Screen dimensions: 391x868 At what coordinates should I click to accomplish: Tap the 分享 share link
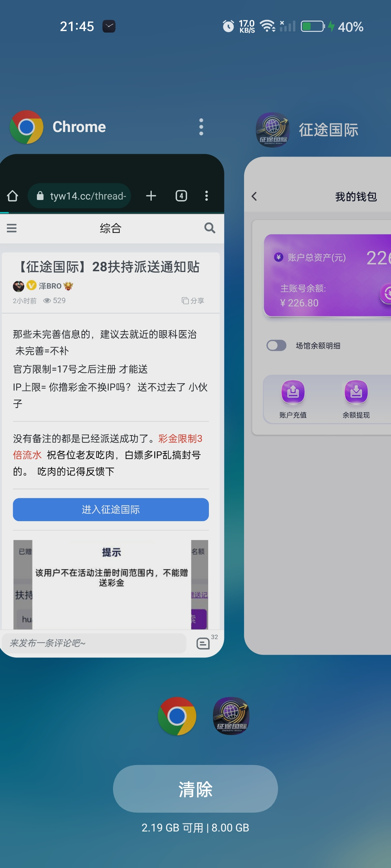tap(193, 301)
